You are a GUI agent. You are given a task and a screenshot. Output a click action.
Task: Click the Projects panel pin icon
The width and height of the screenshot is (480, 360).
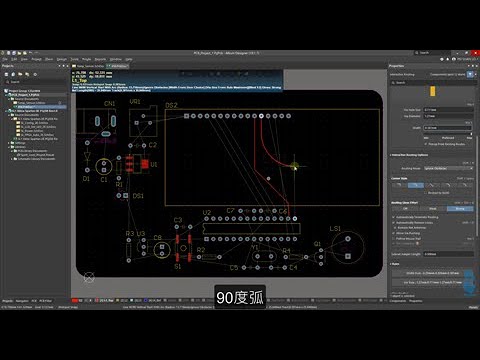64,66
